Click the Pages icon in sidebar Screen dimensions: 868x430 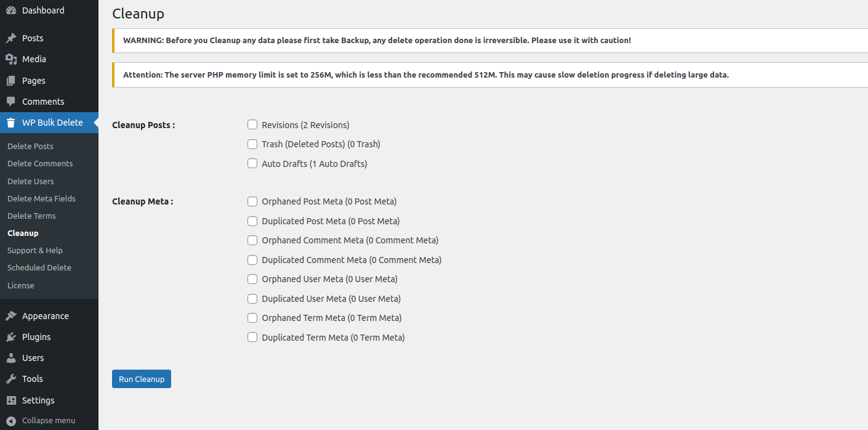click(x=11, y=81)
